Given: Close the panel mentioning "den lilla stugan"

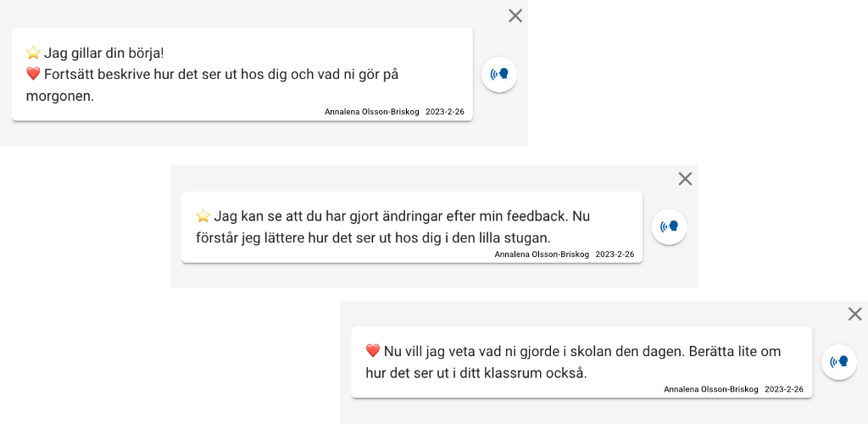Looking at the screenshot, I should 685,179.
